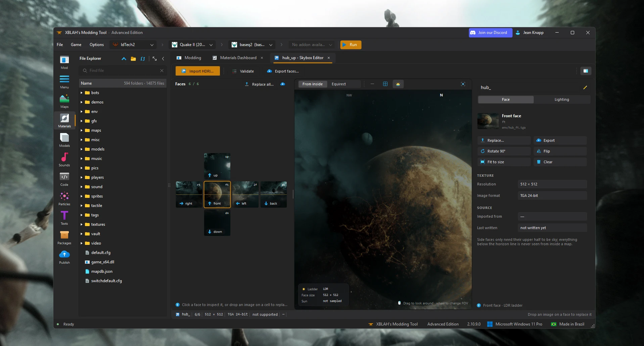Open the Materials sidebar section
Image resolution: width=644 pixels, height=346 pixels.
[x=64, y=121]
